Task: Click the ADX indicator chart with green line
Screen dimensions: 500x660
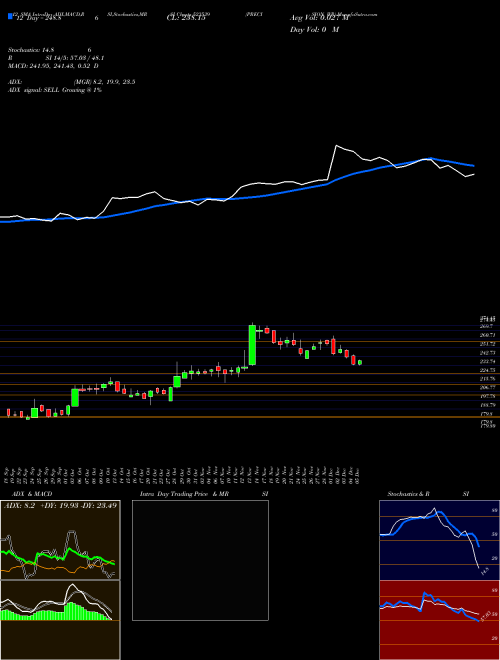Action: (60, 540)
